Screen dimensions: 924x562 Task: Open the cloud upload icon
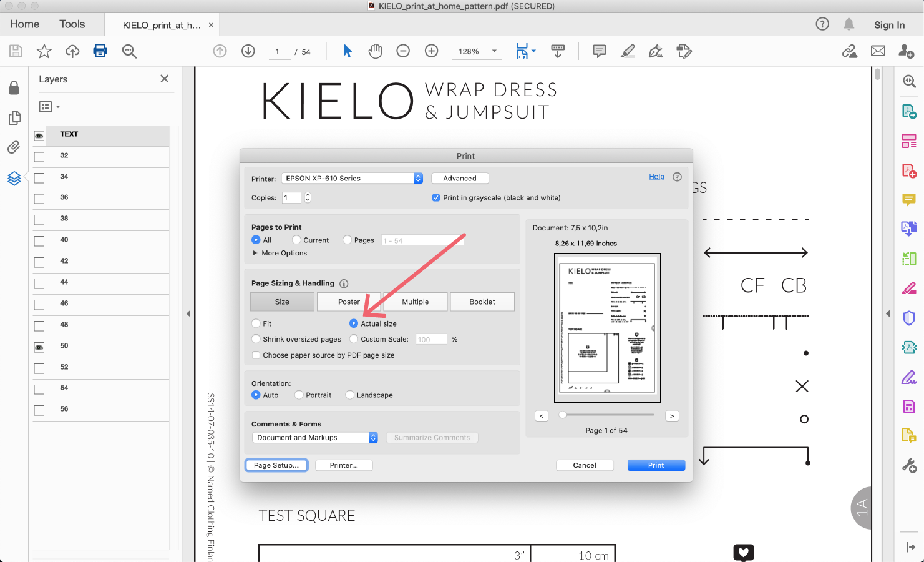(72, 51)
